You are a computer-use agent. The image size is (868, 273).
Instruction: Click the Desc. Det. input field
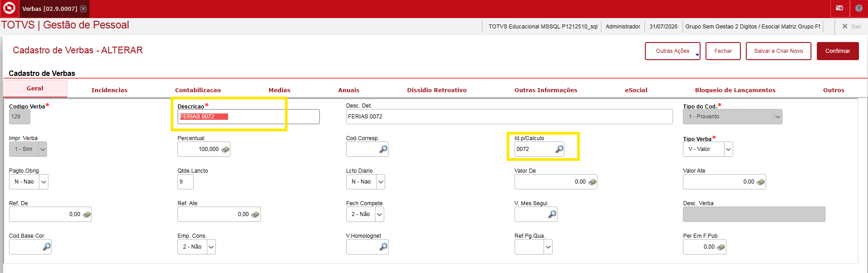tap(509, 117)
